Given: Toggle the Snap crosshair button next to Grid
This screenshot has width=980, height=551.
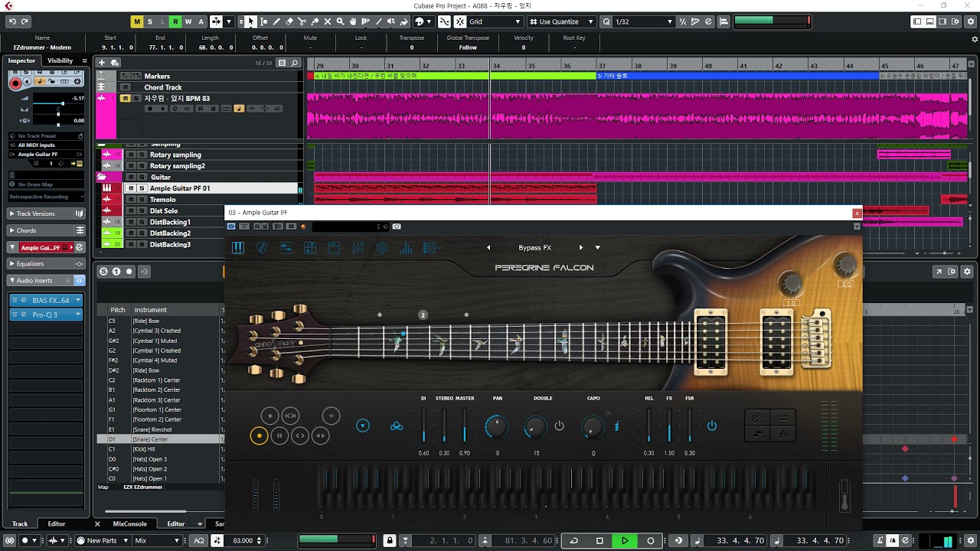Looking at the screenshot, I should pyautogui.click(x=460, y=21).
